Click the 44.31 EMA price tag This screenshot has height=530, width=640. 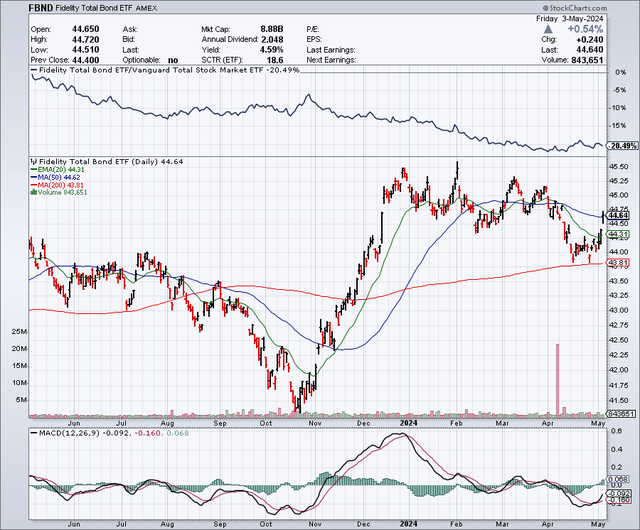618,234
